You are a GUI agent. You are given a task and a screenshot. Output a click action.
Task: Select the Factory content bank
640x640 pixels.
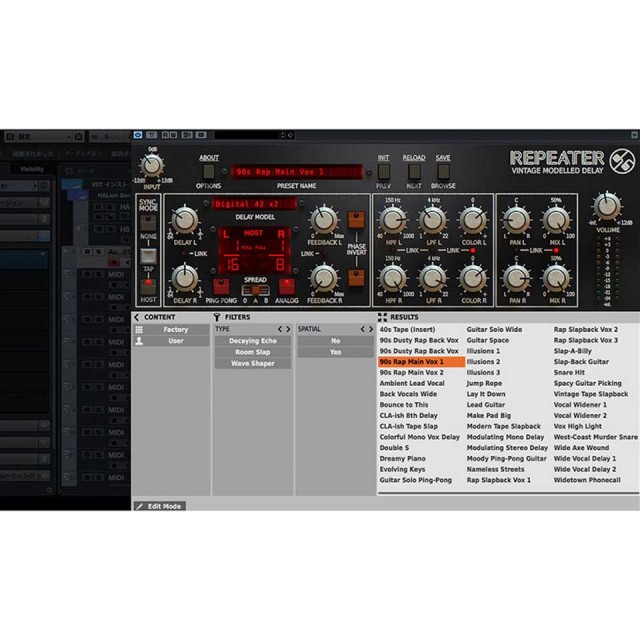coord(176,329)
